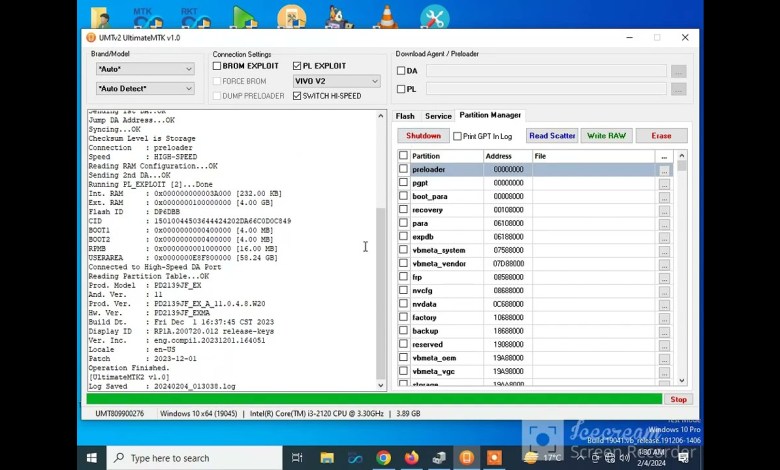Open File Explorer from the taskbar
The width and height of the screenshot is (780, 470).
327,458
